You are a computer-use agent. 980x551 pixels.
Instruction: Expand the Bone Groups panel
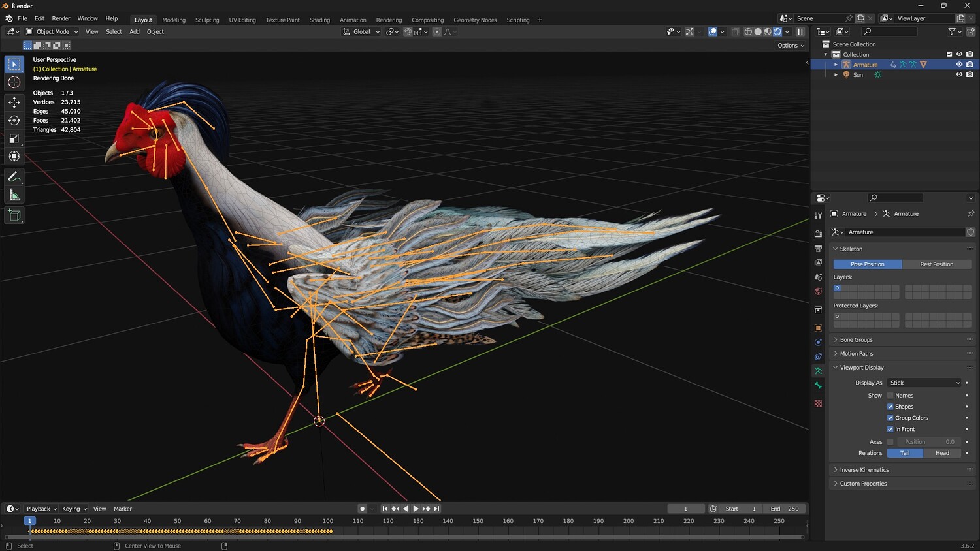856,340
